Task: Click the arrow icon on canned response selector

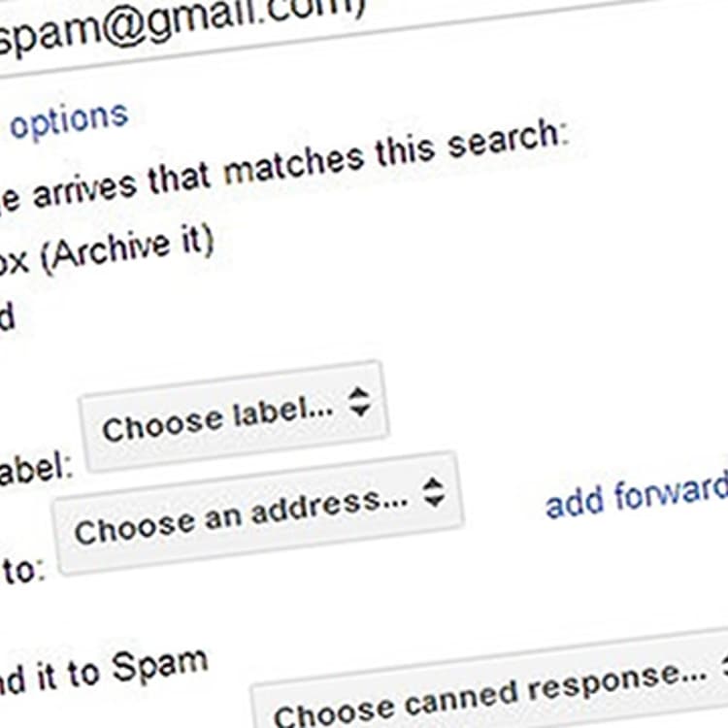Action: [724, 668]
